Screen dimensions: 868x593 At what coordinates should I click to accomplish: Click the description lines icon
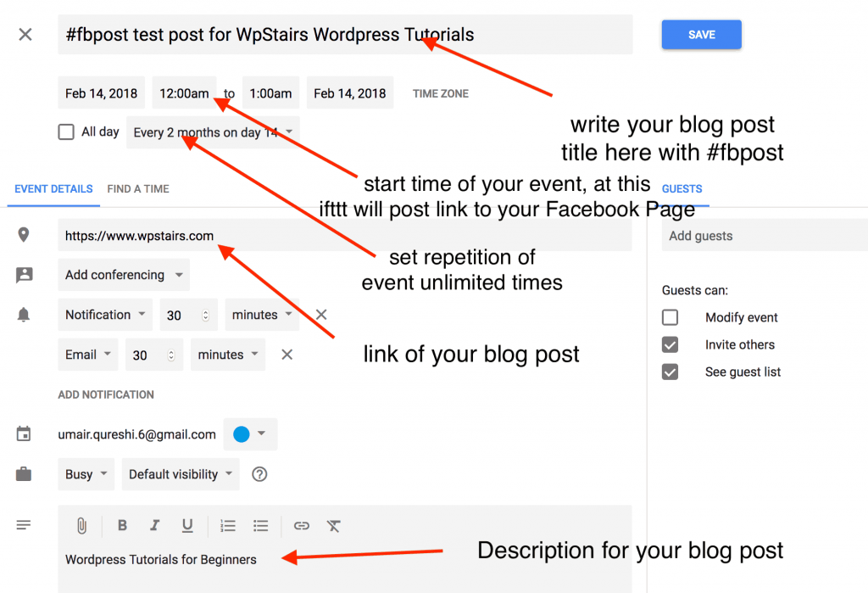tap(23, 525)
